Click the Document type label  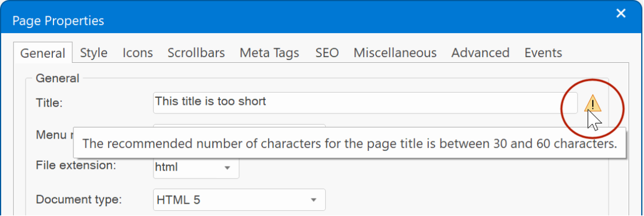(x=79, y=200)
